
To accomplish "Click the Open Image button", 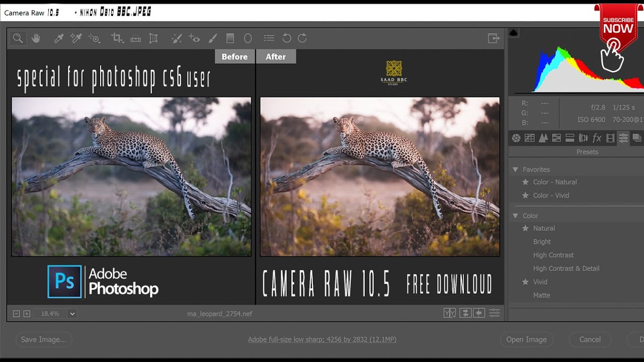I will [x=526, y=339].
